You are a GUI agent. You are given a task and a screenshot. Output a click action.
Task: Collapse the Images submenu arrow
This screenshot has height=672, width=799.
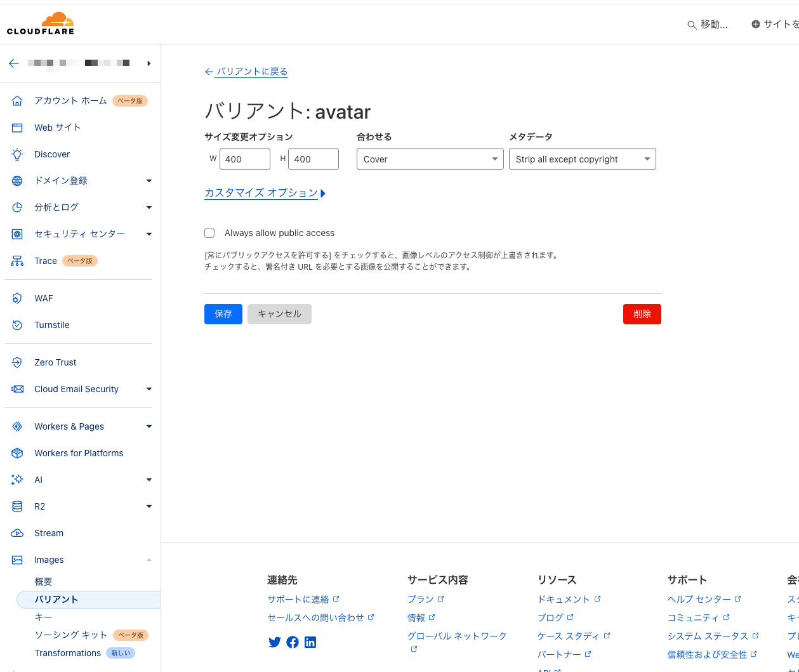149,560
